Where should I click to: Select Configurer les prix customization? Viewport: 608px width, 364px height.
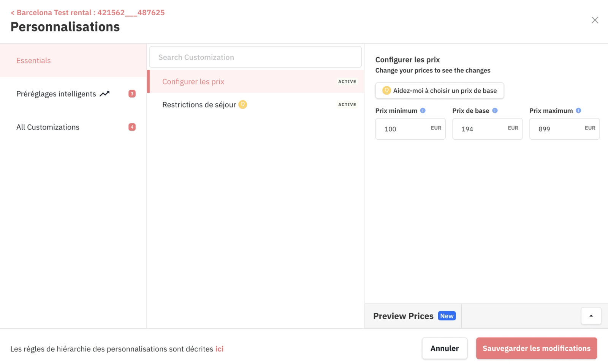[255, 82]
